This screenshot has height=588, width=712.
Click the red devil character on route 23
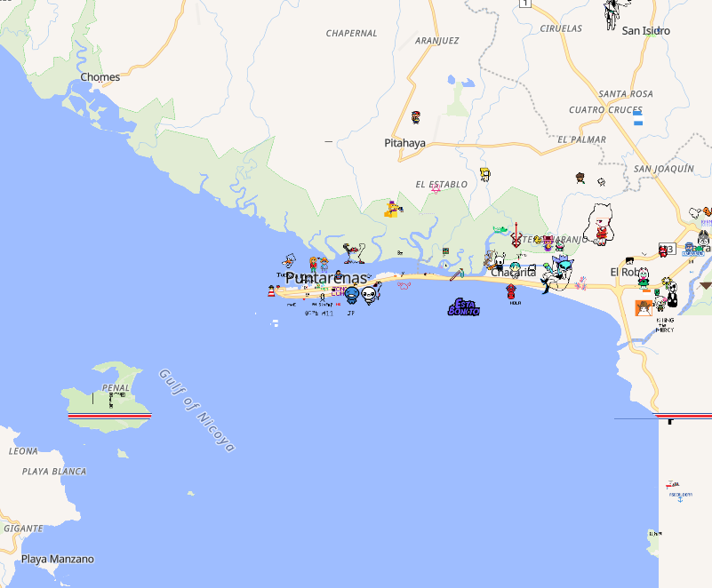tap(663, 250)
